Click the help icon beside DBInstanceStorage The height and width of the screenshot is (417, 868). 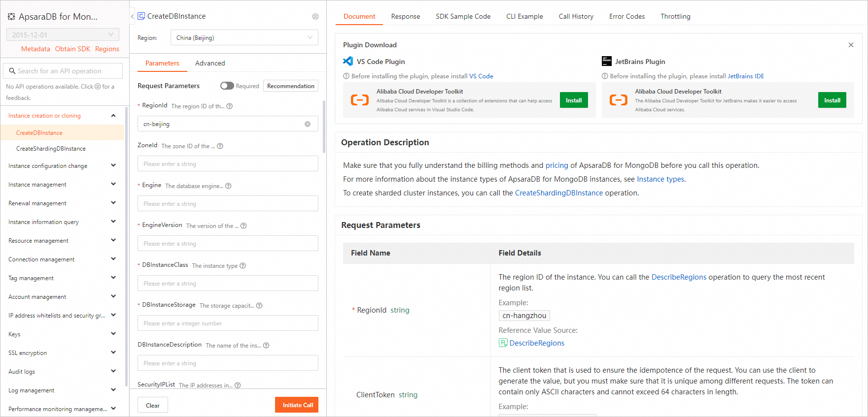(x=259, y=306)
